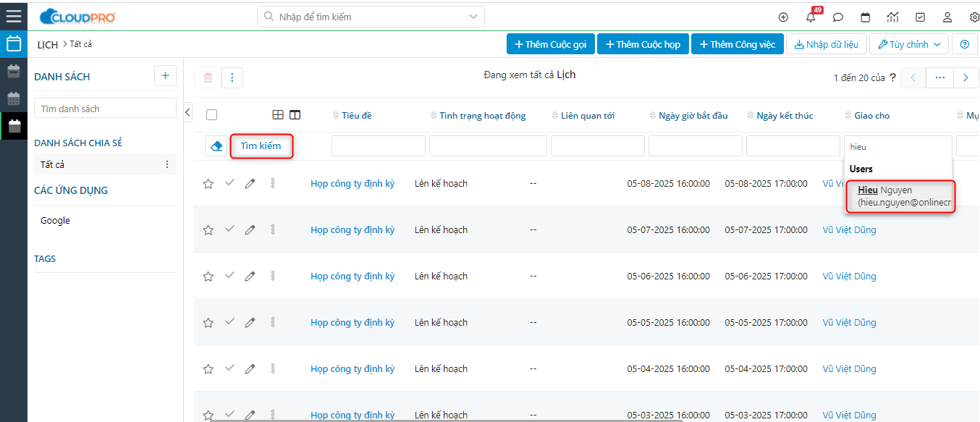
Task: Open the chat bubble icon
Action: coord(838,17)
